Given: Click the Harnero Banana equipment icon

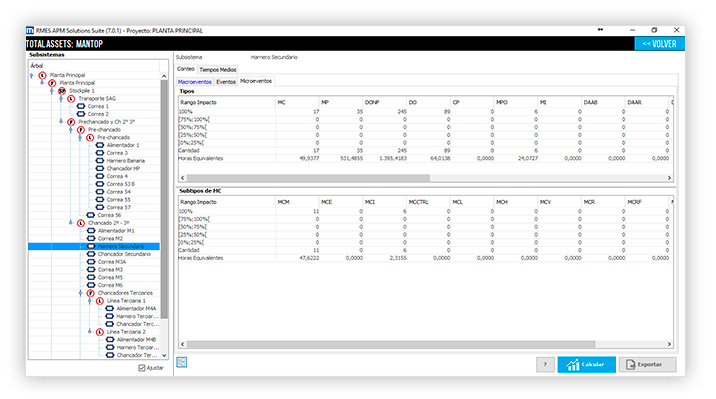Looking at the screenshot, I should (x=100, y=161).
